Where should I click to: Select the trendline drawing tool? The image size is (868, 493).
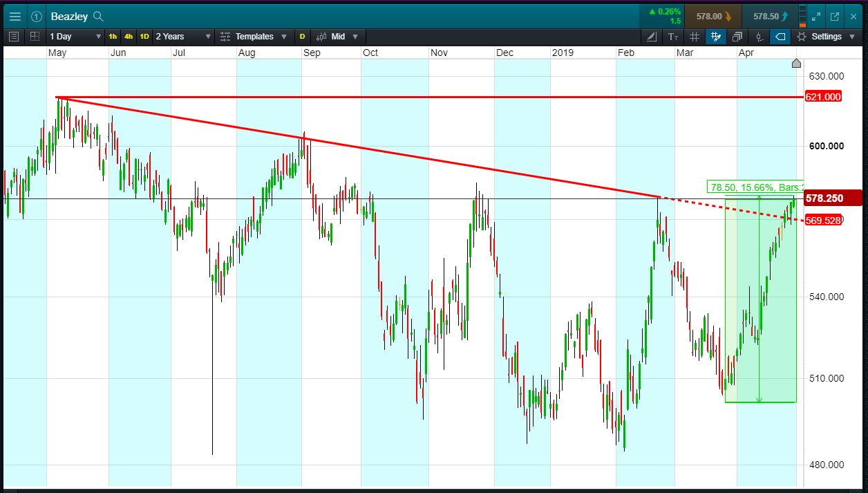tap(652, 36)
